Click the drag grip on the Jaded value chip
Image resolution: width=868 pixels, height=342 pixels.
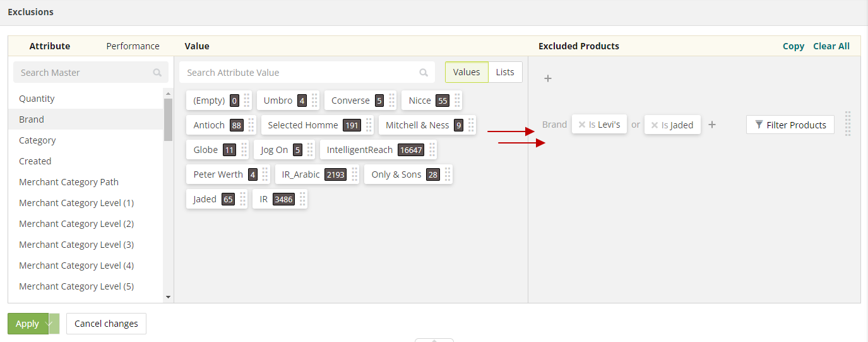242,199
